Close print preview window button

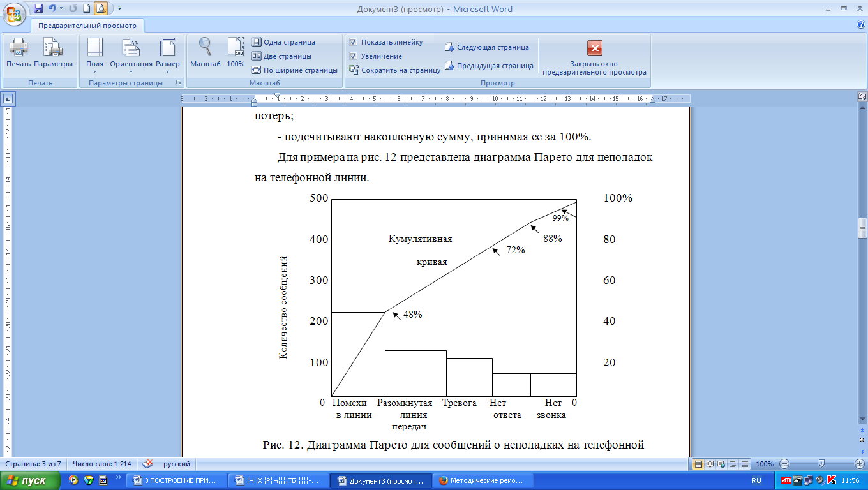[594, 57]
